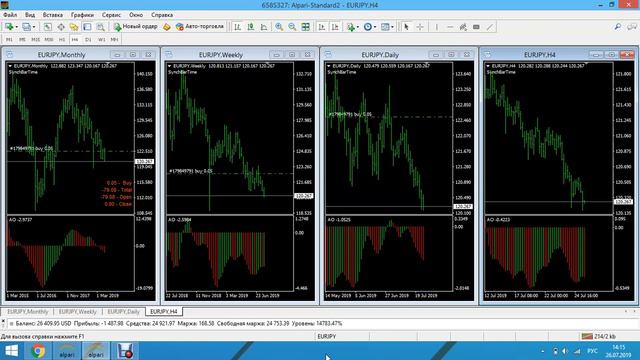The width and height of the screenshot is (640, 360).
Task: Switch to the EURJPY,Daily bottom tab
Action: [123, 312]
